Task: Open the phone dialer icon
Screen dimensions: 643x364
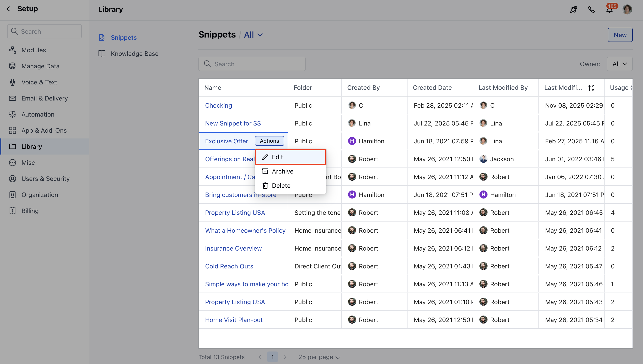Action: 591,10
